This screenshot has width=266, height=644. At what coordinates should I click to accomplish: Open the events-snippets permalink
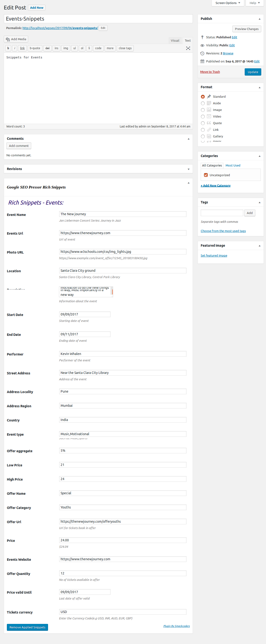tap(60, 28)
